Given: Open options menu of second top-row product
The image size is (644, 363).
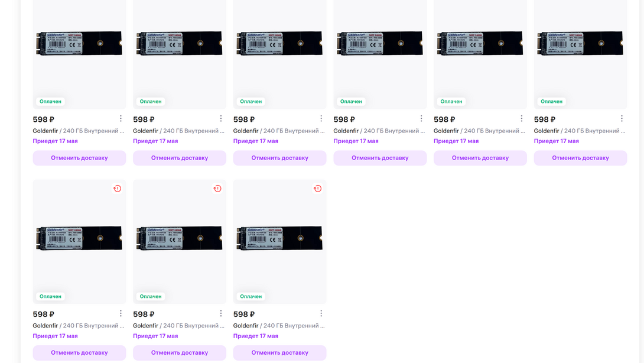Looking at the screenshot, I should (x=221, y=119).
